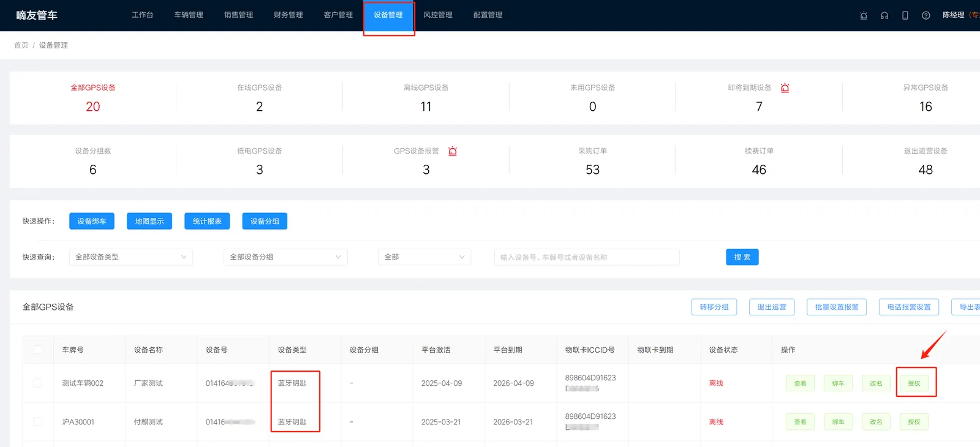Click alarm icon beside GPS设备报警

coord(453,151)
